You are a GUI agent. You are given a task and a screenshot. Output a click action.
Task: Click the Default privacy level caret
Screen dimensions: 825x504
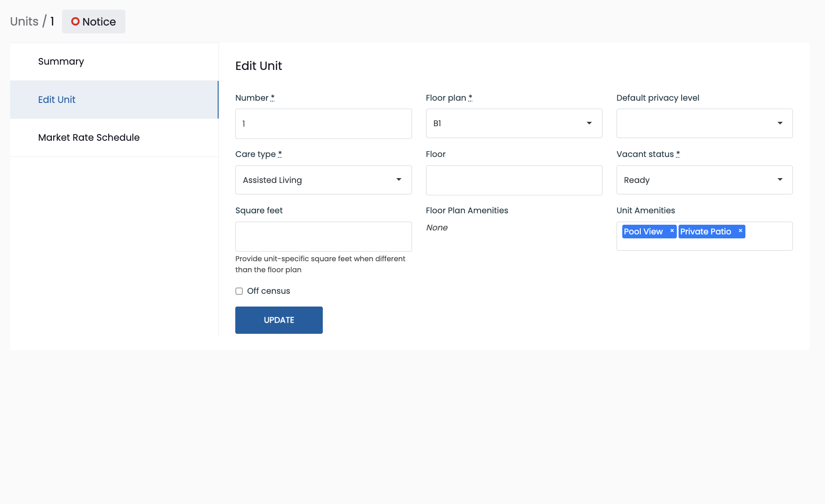tap(780, 123)
